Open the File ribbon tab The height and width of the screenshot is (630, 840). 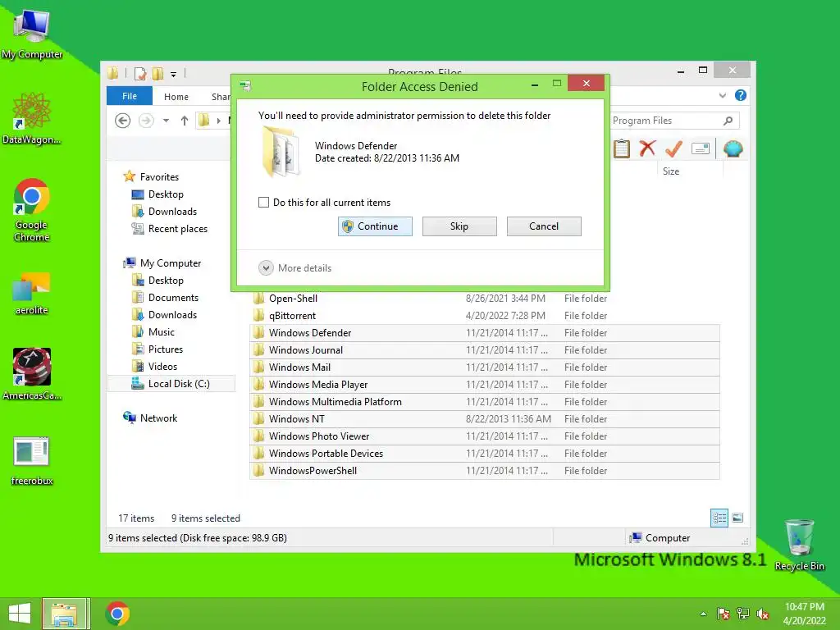pos(130,96)
